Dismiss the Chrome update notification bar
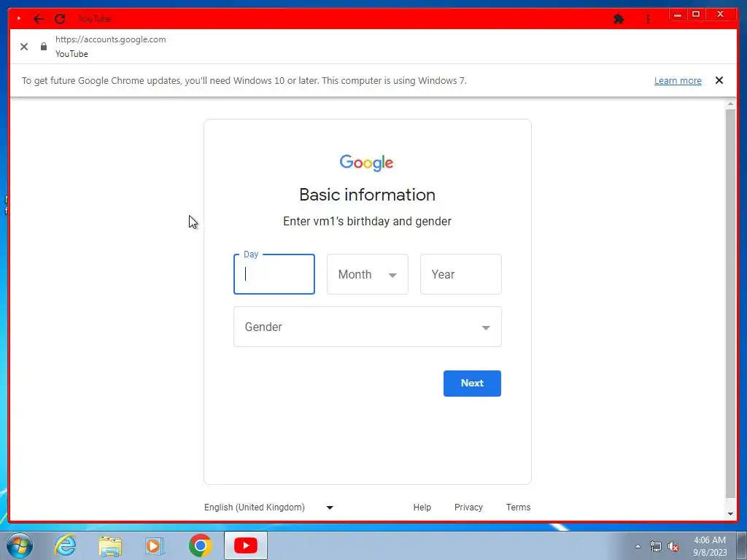747x560 pixels. [719, 80]
